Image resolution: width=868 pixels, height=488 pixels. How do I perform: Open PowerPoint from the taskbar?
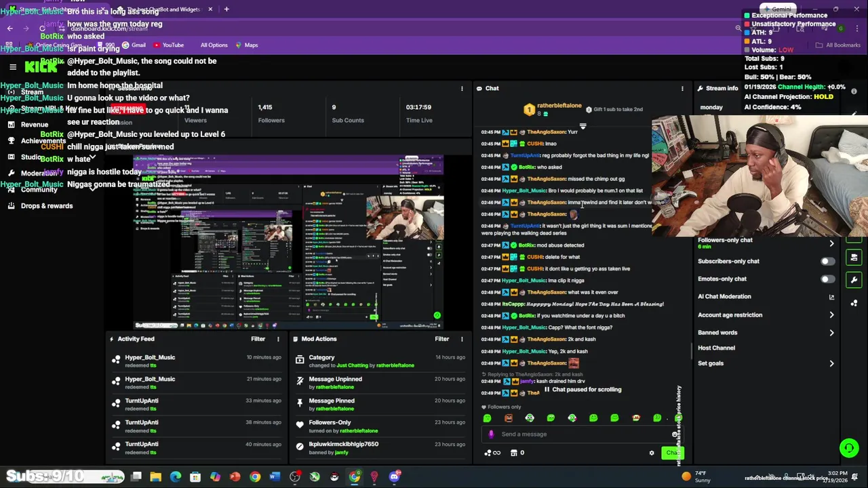235,476
